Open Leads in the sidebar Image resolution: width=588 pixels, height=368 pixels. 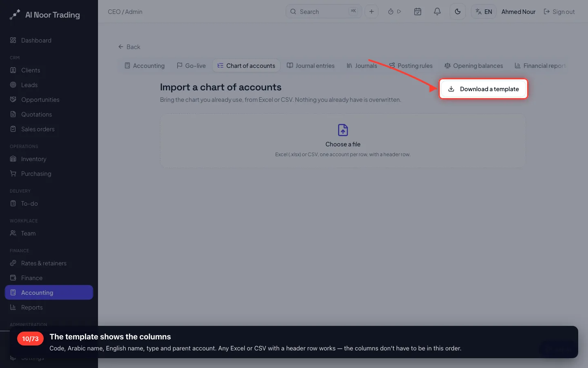coord(49,85)
